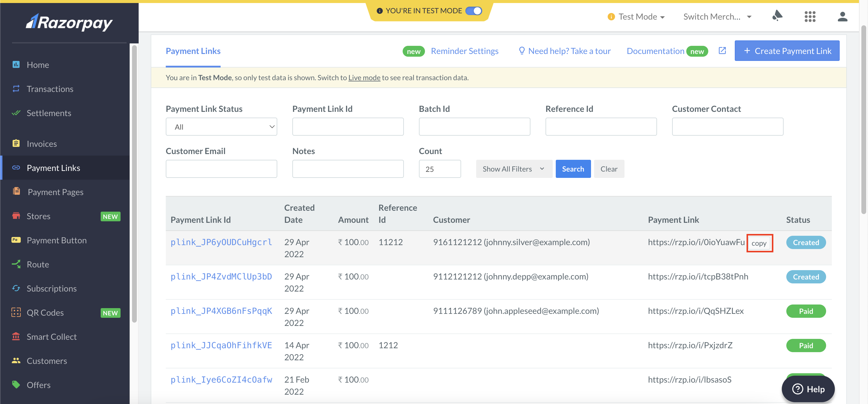Screen dimensions: 868x404
Task: Expand the Show All Filters dropdown
Action: pos(514,169)
